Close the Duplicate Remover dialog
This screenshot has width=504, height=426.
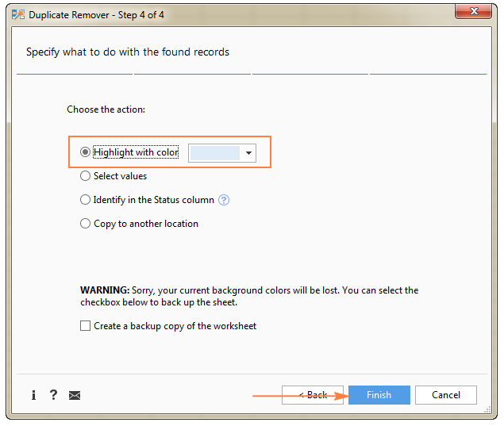(x=473, y=13)
